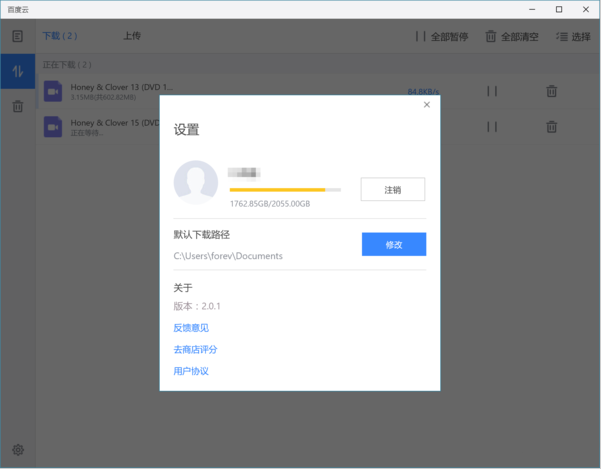Click the Honey & Clover 15 video file icon
This screenshot has height=469, width=601.
pos(53,126)
